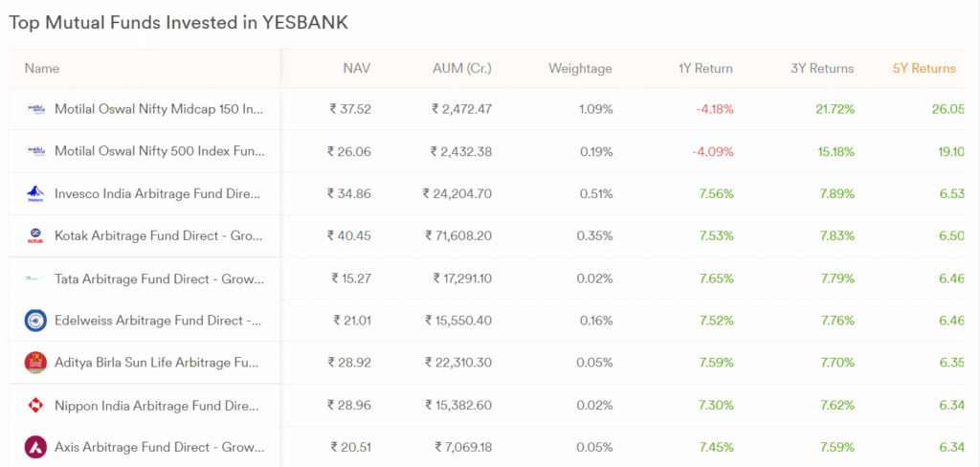
Task: Click the Edelweiss Arbitrage Fund round logo
Action: [35, 321]
